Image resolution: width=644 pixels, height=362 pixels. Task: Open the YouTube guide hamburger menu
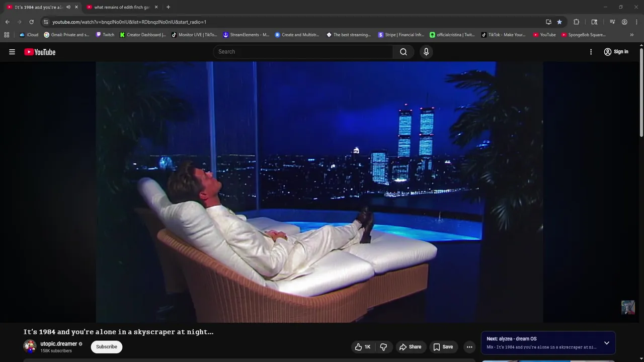12,52
